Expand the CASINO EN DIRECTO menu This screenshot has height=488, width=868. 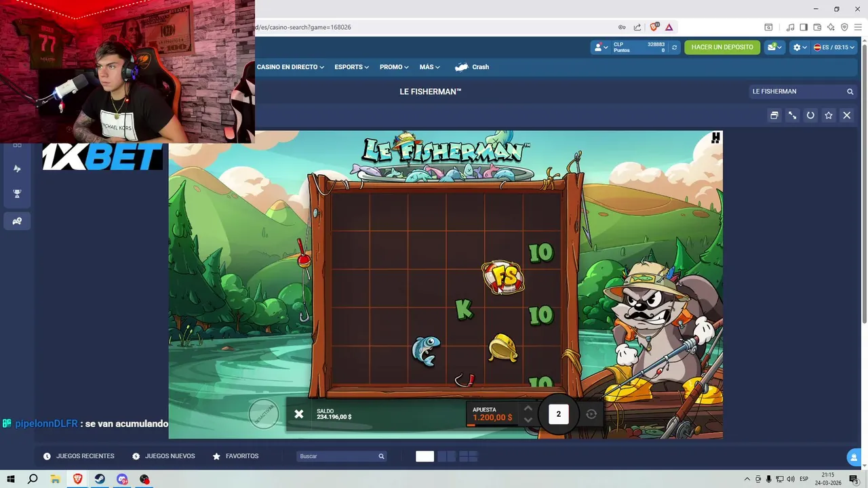(290, 67)
